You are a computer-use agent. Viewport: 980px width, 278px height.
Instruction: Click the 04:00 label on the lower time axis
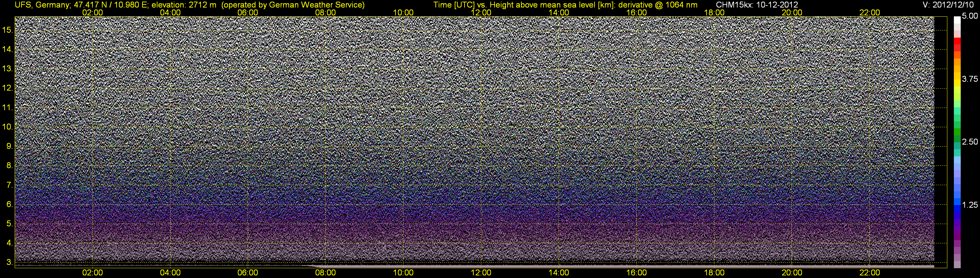[x=170, y=273]
